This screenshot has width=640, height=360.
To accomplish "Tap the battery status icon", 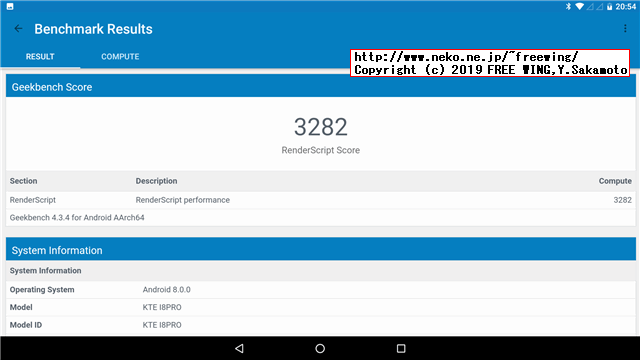I will click(609, 7).
